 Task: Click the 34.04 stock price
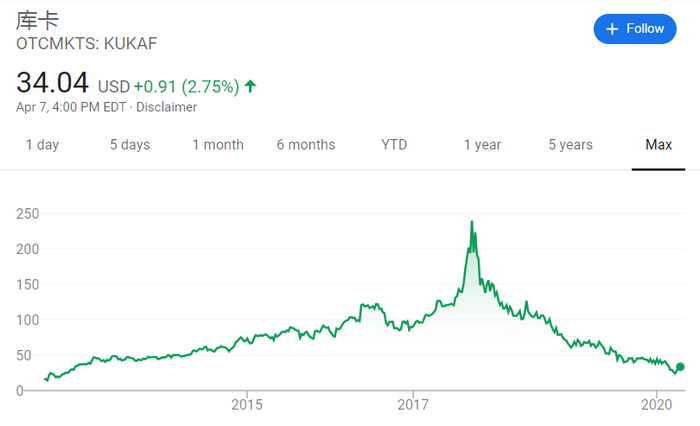point(52,83)
